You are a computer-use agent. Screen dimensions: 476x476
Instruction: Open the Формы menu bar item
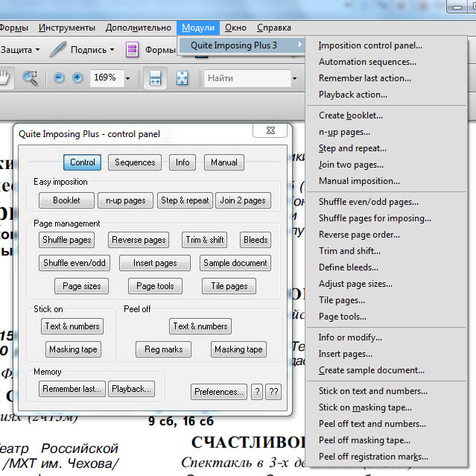pyautogui.click(x=14, y=28)
